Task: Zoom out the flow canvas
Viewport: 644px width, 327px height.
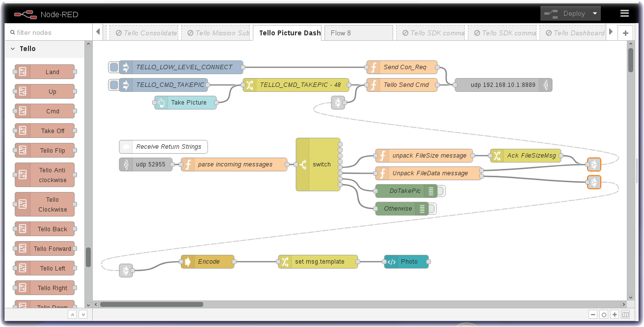Action: [593, 315]
